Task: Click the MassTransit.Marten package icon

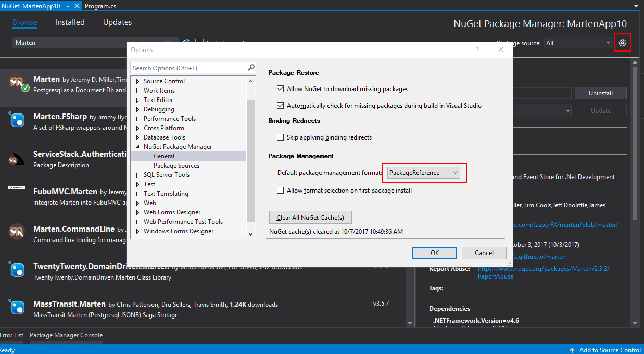Action: 18,307
